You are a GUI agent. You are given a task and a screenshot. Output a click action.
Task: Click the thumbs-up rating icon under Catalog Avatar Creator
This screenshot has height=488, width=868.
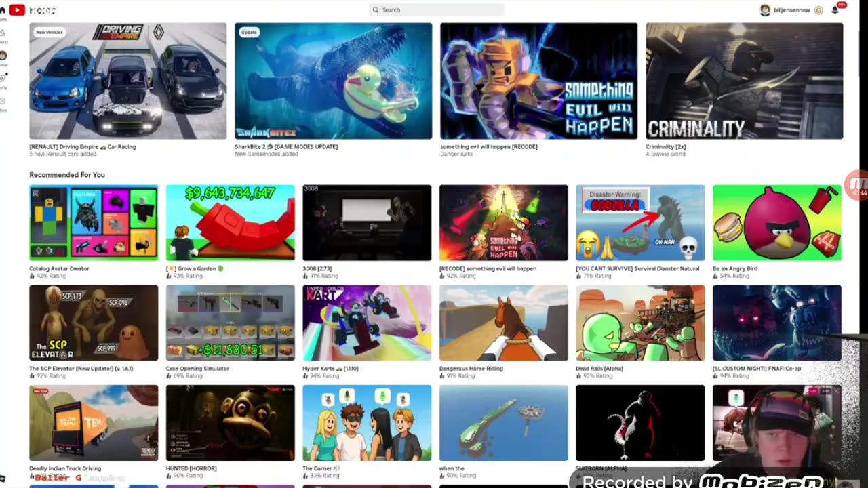pyautogui.click(x=32, y=277)
